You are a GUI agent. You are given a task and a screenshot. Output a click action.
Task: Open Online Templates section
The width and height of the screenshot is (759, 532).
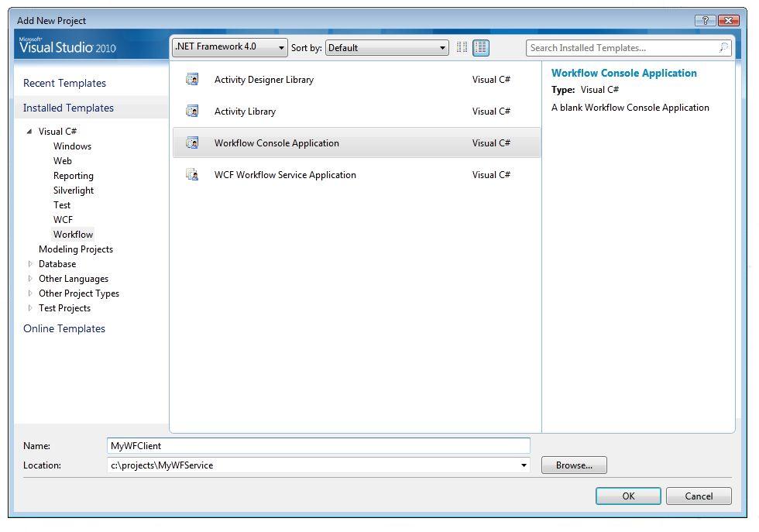pos(64,328)
